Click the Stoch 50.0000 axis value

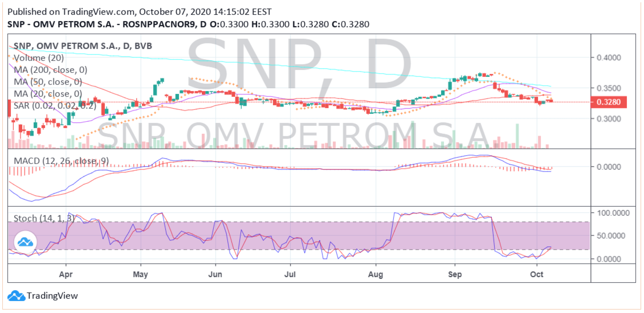tap(611, 236)
